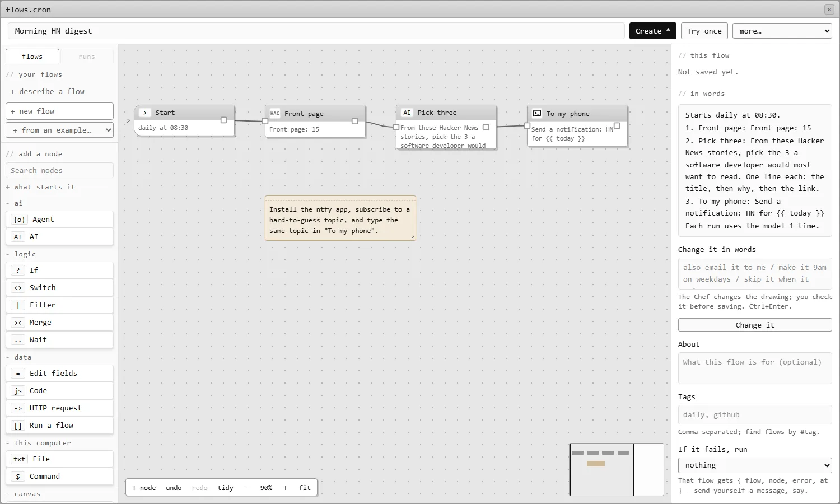
Task: Open the 'If it fails, run' dropdown
Action: click(x=755, y=465)
